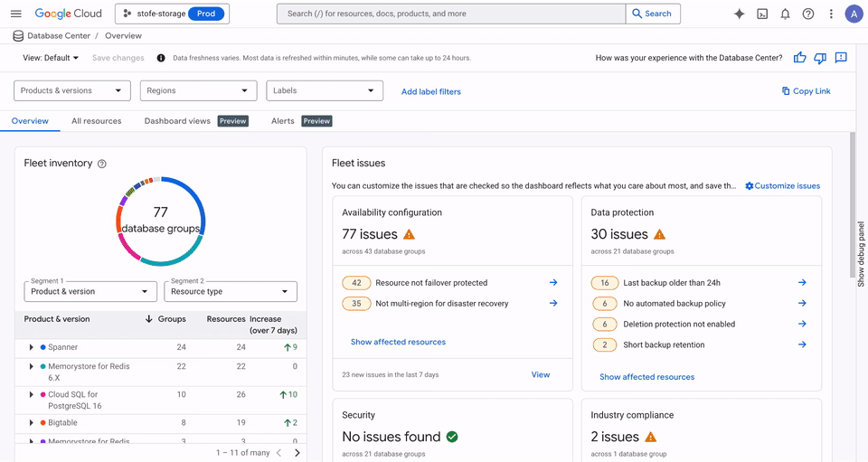Switch to the Alerts tab

coord(283,121)
